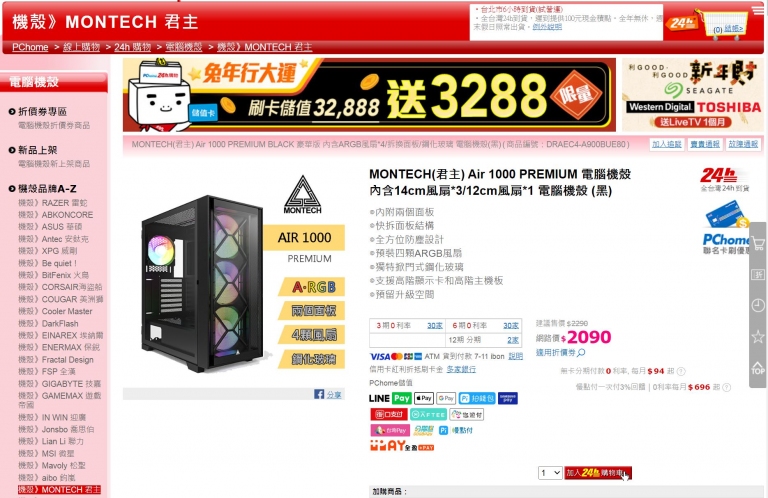This screenshot has height=498, width=768.
Task: Click the 送3288 promotional banner
Action: click(369, 95)
